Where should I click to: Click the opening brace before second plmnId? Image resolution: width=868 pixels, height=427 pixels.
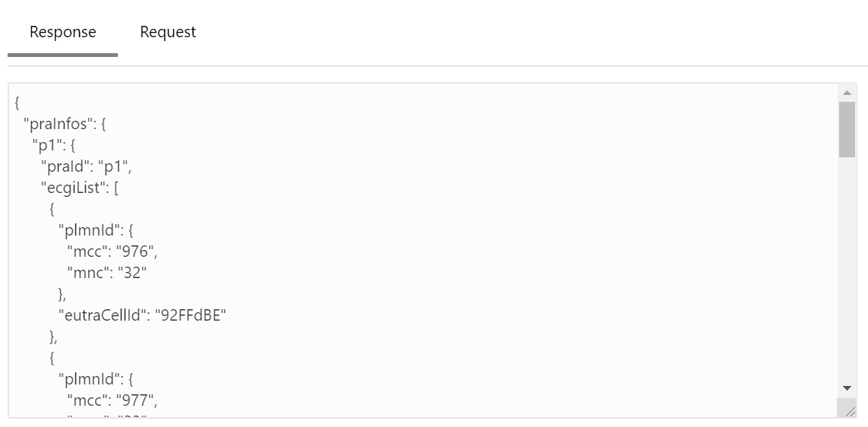[x=52, y=357]
